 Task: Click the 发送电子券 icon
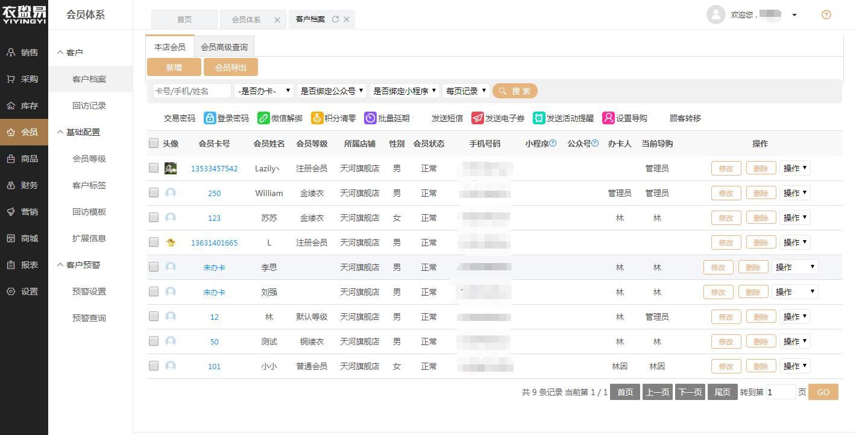(x=477, y=118)
